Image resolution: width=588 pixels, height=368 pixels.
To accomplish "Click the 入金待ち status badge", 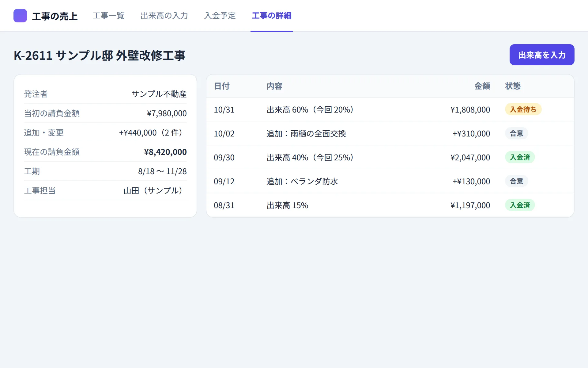I will click(x=523, y=109).
